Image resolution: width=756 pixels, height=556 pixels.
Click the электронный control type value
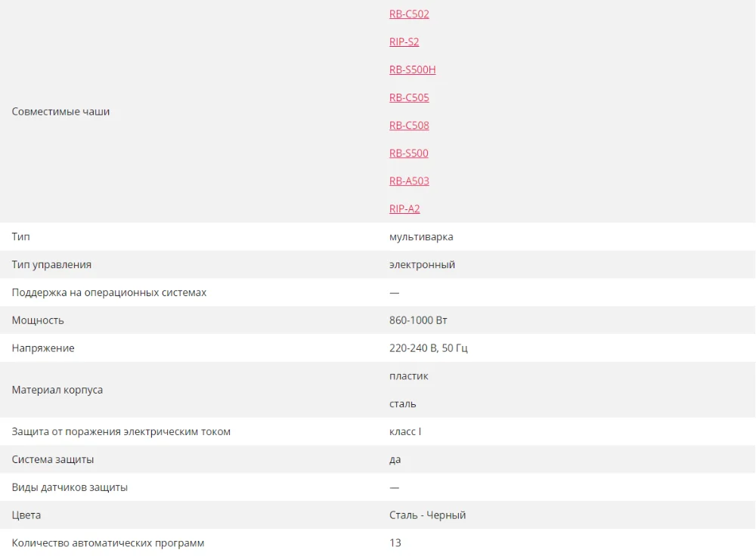422,264
